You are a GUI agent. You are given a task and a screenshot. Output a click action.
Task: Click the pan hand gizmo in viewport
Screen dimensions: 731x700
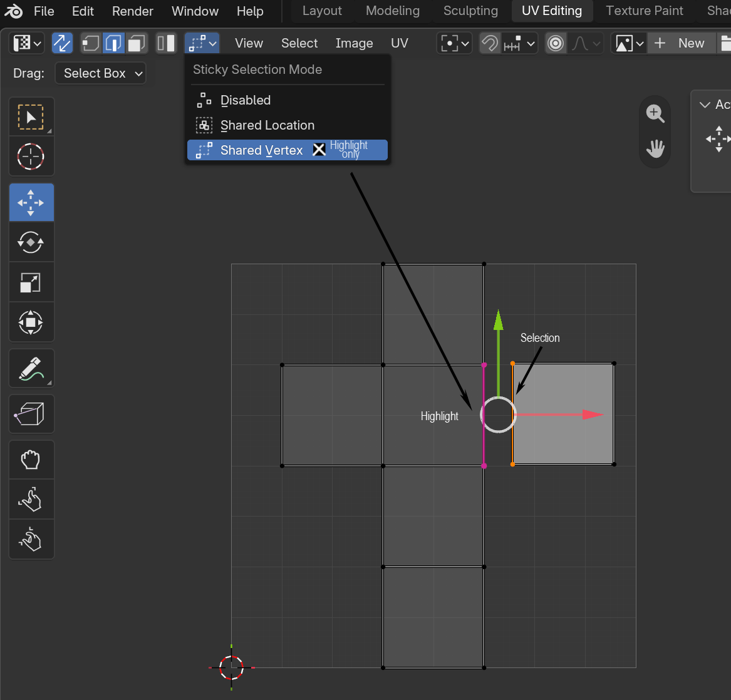(655, 148)
